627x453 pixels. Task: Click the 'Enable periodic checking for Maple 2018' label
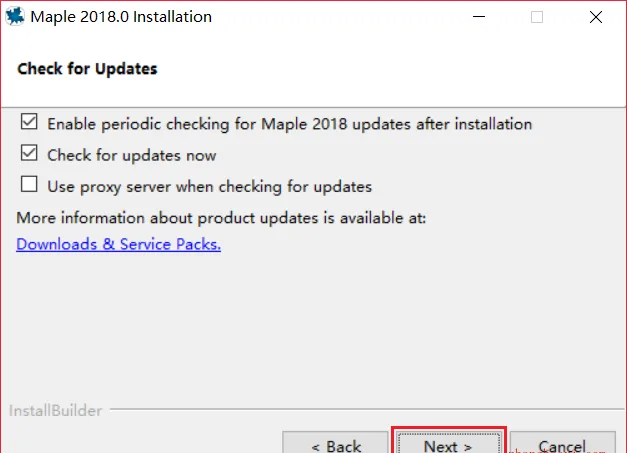tap(290, 124)
